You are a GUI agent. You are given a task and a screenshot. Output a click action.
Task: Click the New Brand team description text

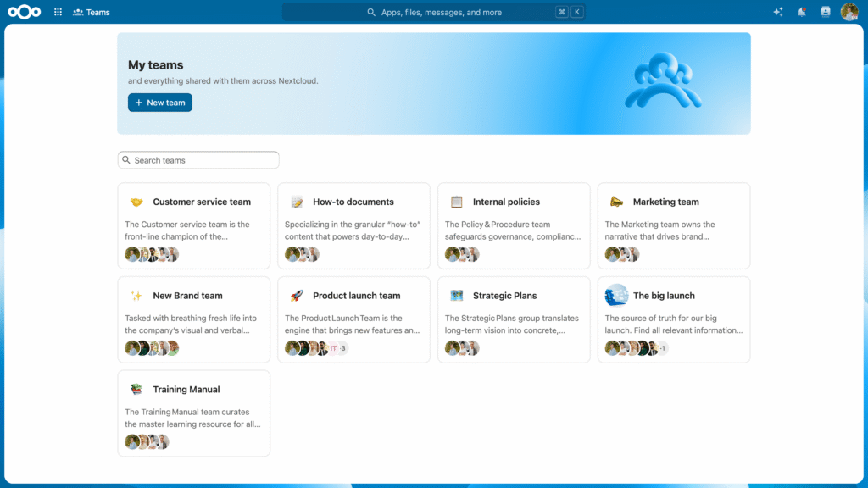pyautogui.click(x=191, y=324)
